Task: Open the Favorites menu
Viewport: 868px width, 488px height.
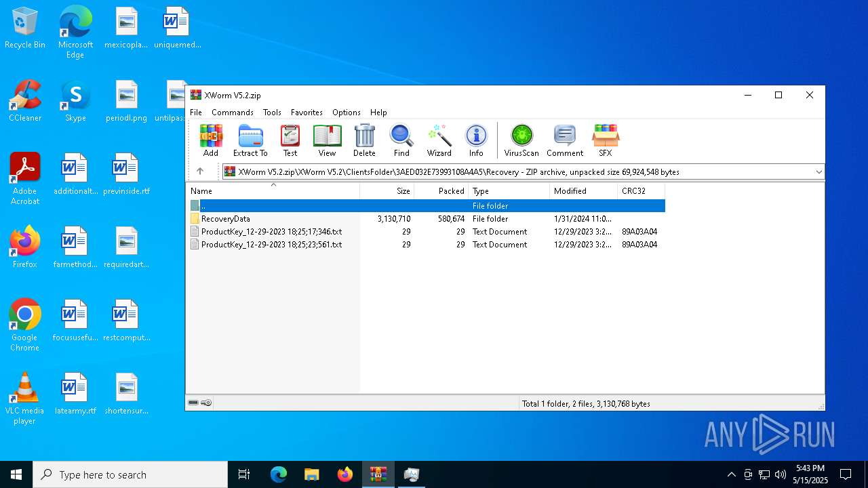Action: tap(307, 113)
